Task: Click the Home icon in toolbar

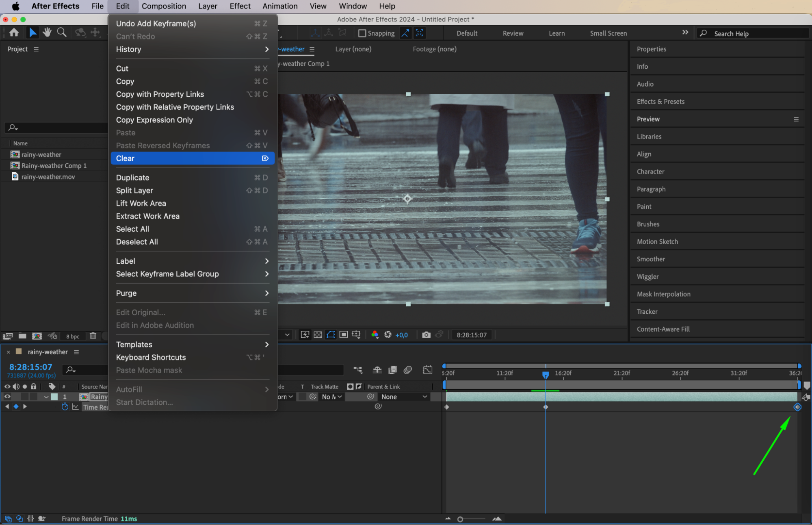Action: click(14, 33)
